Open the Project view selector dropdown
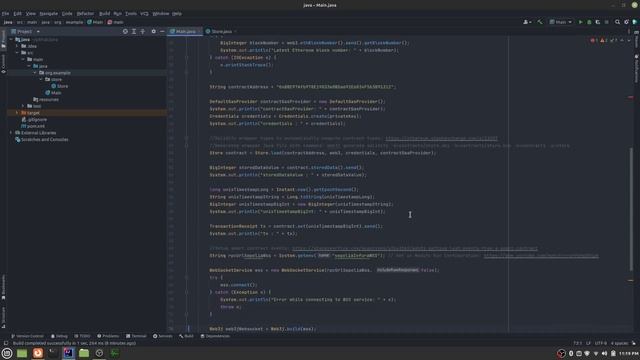The height and width of the screenshot is (360, 640). coord(25,31)
